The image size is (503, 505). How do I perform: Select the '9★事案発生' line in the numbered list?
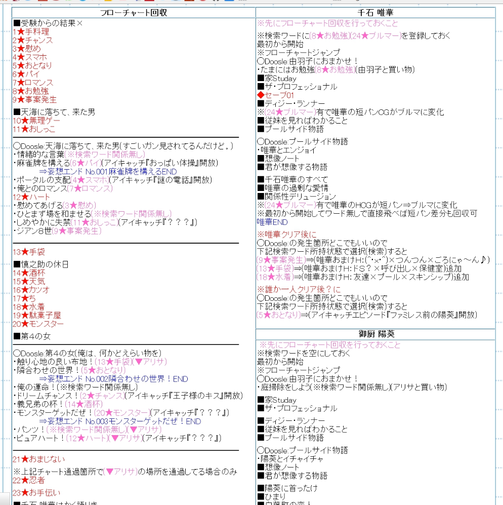click(x=35, y=99)
